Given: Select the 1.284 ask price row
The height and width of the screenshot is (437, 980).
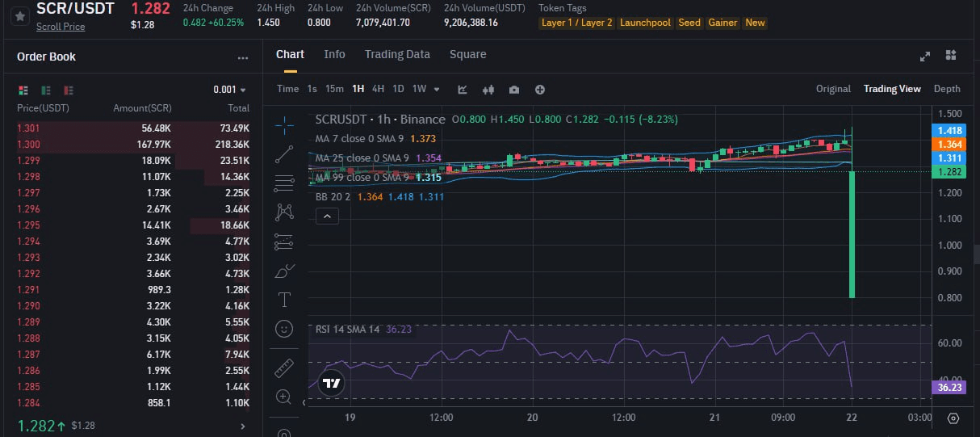Looking at the screenshot, I should click(133, 402).
